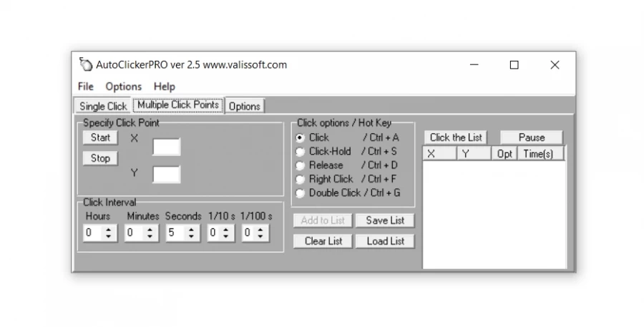
Task: Maximize the AutoClickerPRO window
Action: [514, 65]
